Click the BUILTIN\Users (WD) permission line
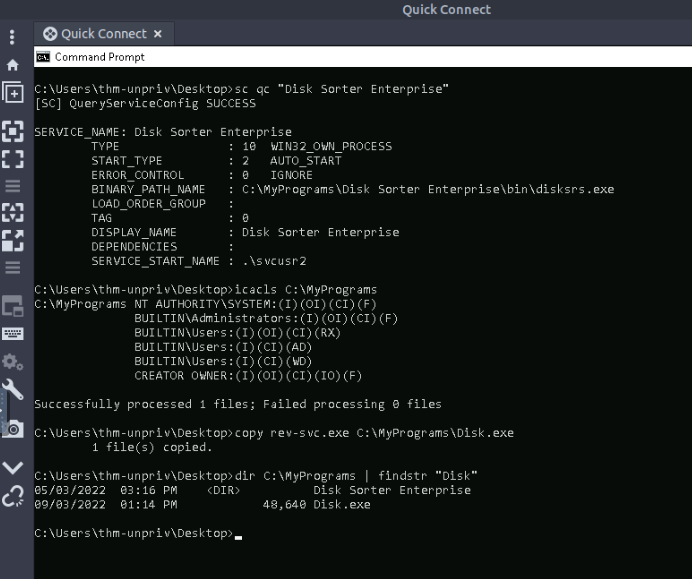Screen dimensions: 692x579 pos(223,361)
